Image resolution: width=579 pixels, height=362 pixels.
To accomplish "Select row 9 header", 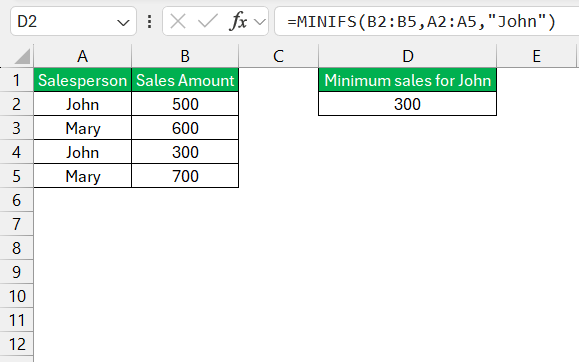I will [17, 272].
